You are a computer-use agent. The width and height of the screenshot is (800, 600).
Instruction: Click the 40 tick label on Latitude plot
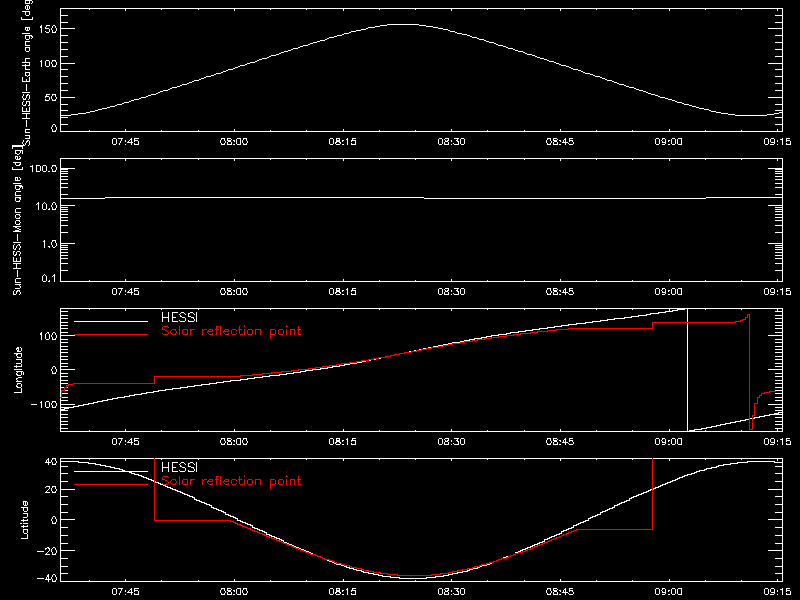[x=51, y=462]
